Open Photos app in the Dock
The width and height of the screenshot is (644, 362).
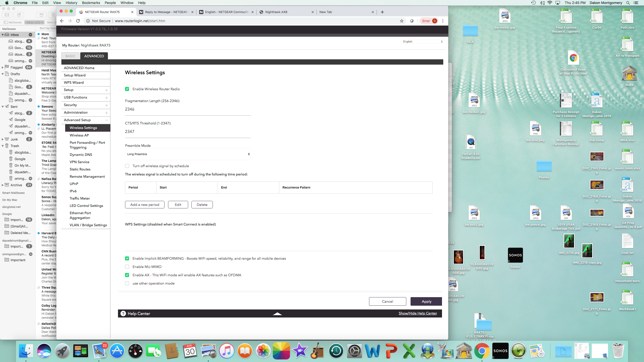[263, 351]
